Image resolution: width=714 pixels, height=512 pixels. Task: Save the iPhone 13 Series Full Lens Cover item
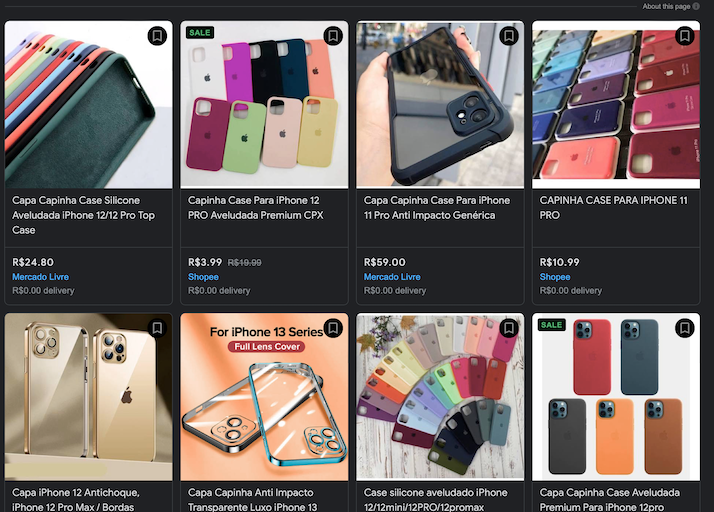pyautogui.click(x=333, y=328)
